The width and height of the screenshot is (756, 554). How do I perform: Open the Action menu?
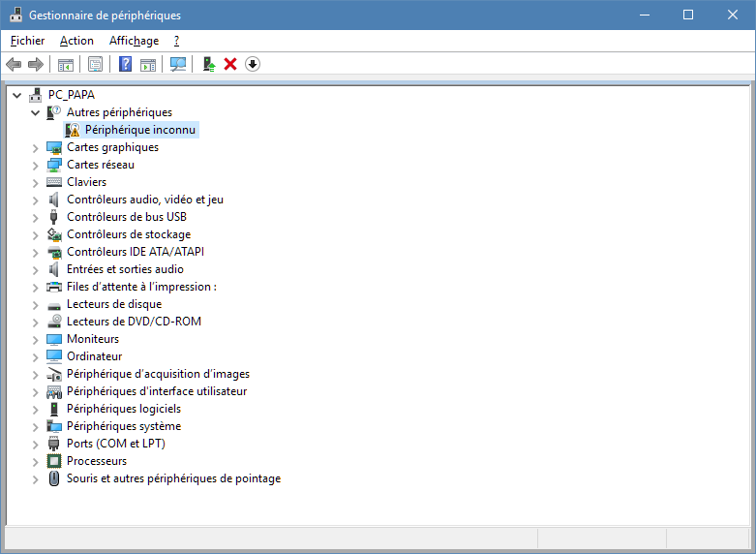click(76, 41)
